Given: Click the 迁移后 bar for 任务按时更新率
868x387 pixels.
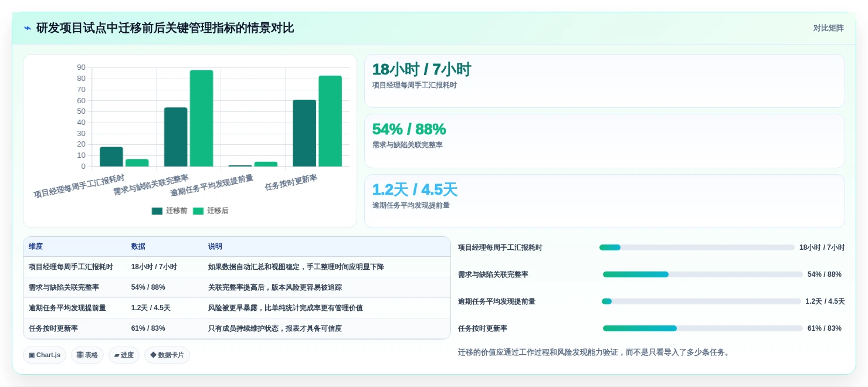Looking at the screenshot, I should (330, 121).
